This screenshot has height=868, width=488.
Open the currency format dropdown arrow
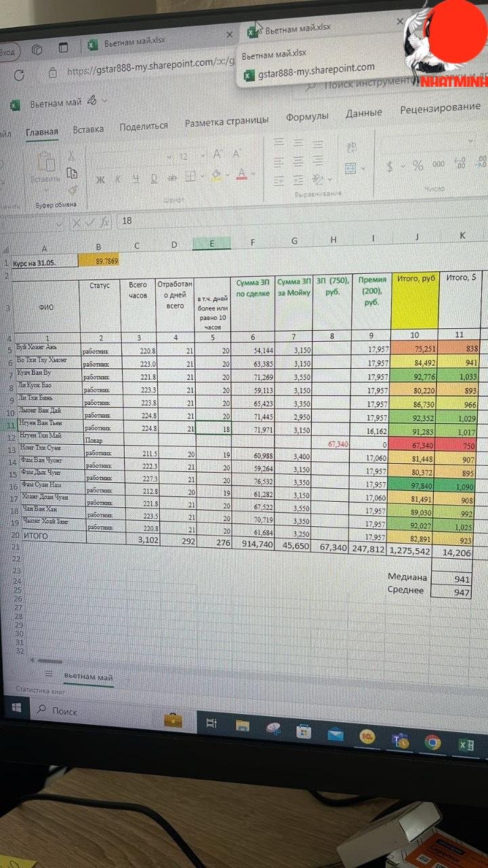[x=402, y=166]
